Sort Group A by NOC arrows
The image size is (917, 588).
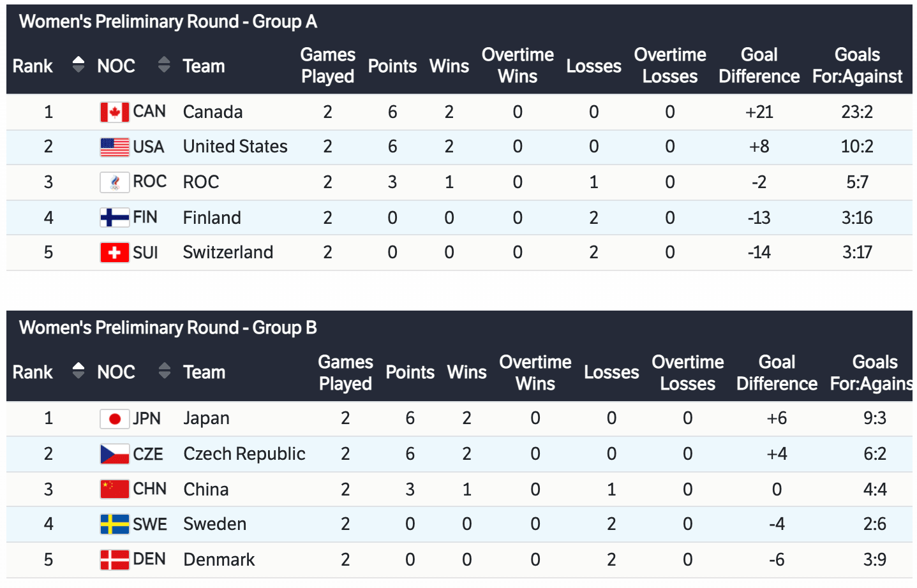coord(164,64)
